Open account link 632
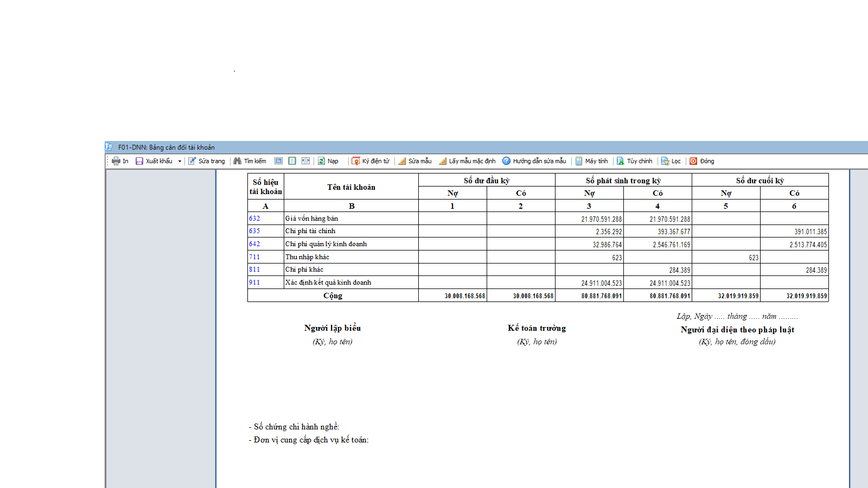Viewport: 868px width, 488px height. (x=254, y=219)
